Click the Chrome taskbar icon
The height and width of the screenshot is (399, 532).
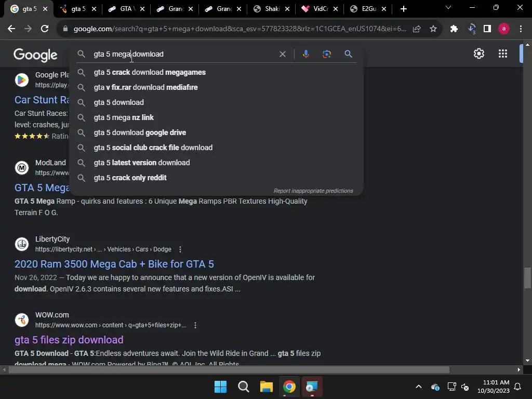click(x=289, y=387)
